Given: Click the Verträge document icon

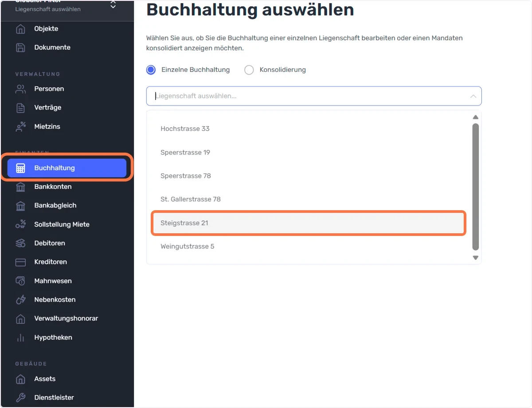Looking at the screenshot, I should (x=20, y=108).
